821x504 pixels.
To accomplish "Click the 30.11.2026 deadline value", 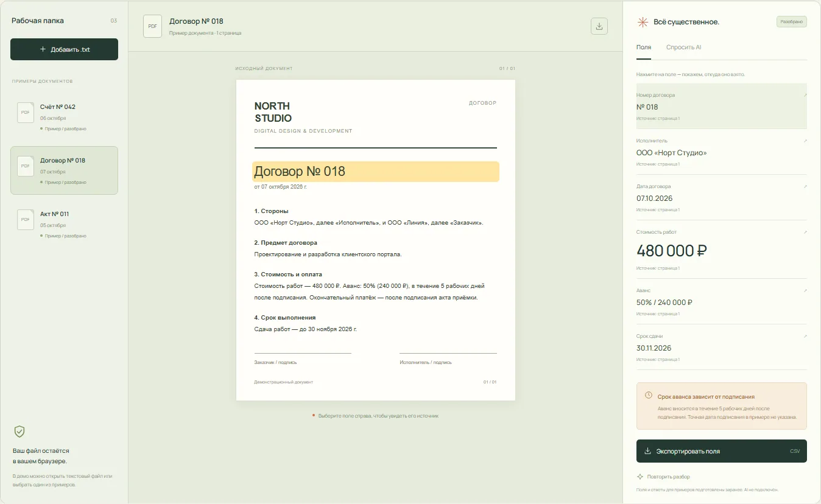I will [x=654, y=348].
